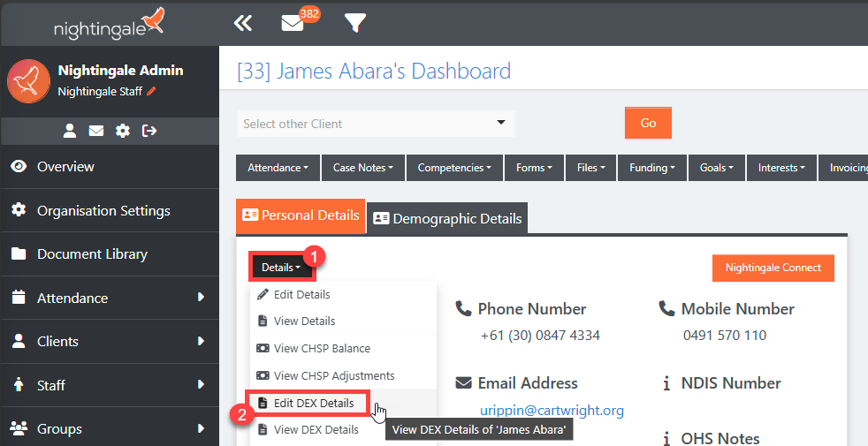Image resolution: width=868 pixels, height=446 pixels.
Task: Click the OHS Notes info icon
Action: [x=666, y=439]
